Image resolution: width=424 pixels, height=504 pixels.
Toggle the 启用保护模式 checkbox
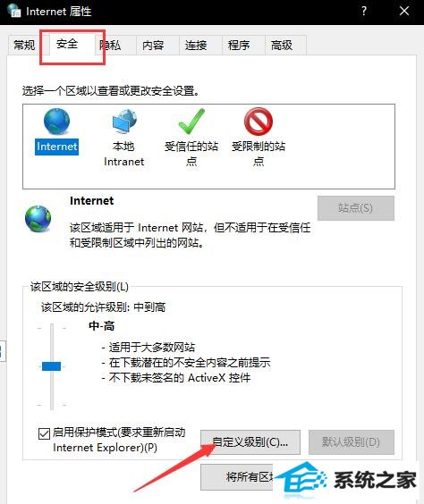[x=44, y=433]
